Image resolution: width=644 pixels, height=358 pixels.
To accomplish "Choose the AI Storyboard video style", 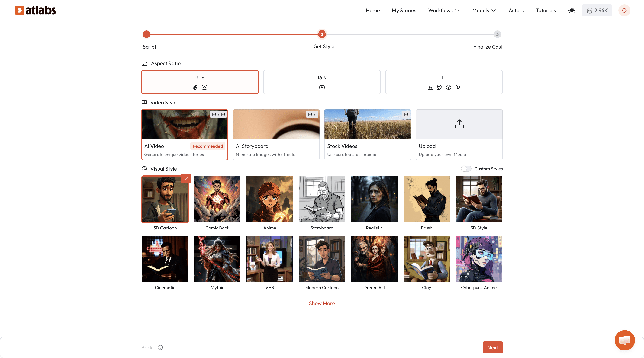I will point(276,135).
